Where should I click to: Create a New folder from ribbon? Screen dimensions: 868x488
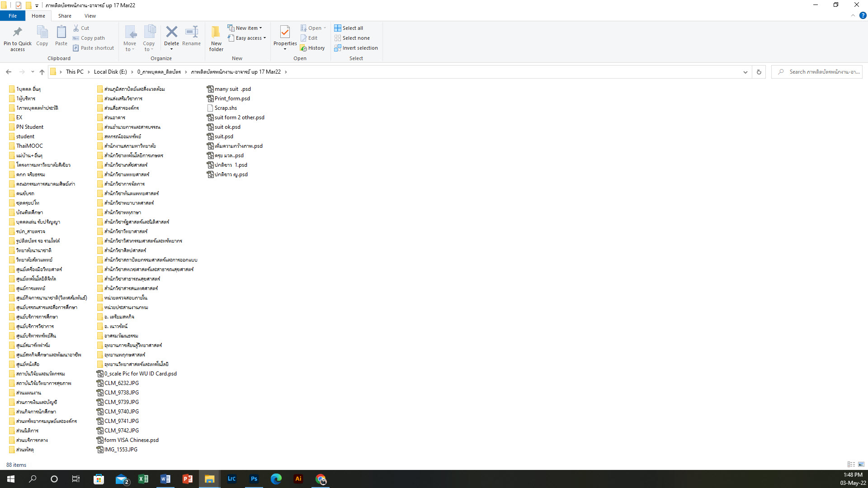(x=216, y=38)
